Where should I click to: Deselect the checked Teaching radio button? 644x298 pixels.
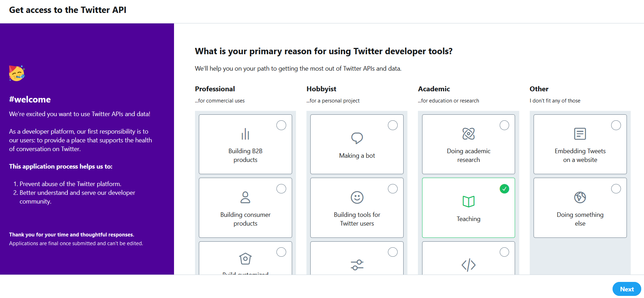click(x=504, y=189)
